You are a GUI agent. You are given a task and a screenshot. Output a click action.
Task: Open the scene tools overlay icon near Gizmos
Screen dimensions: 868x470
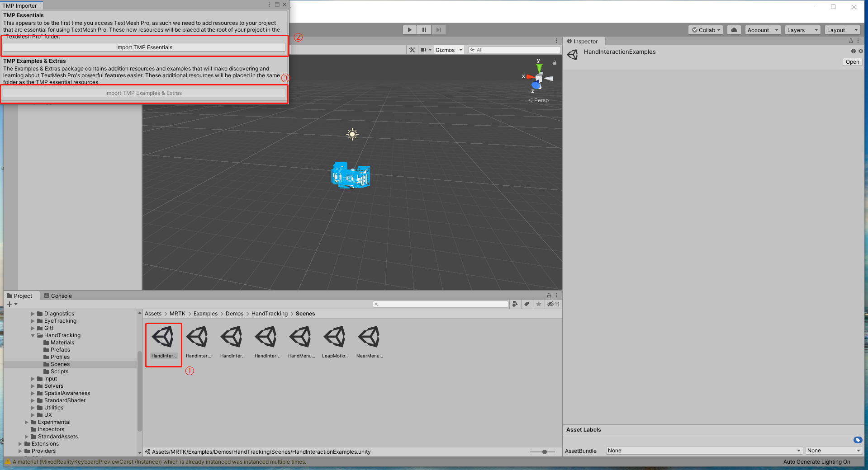click(412, 50)
